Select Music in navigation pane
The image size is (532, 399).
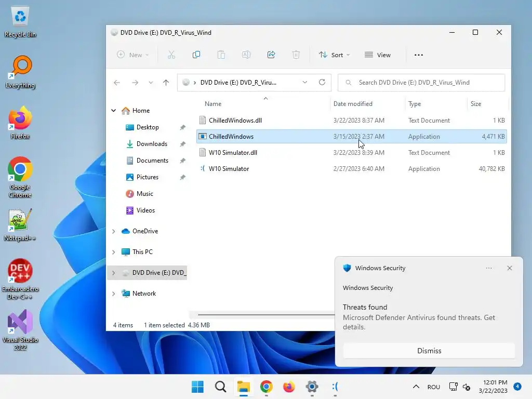pos(144,194)
